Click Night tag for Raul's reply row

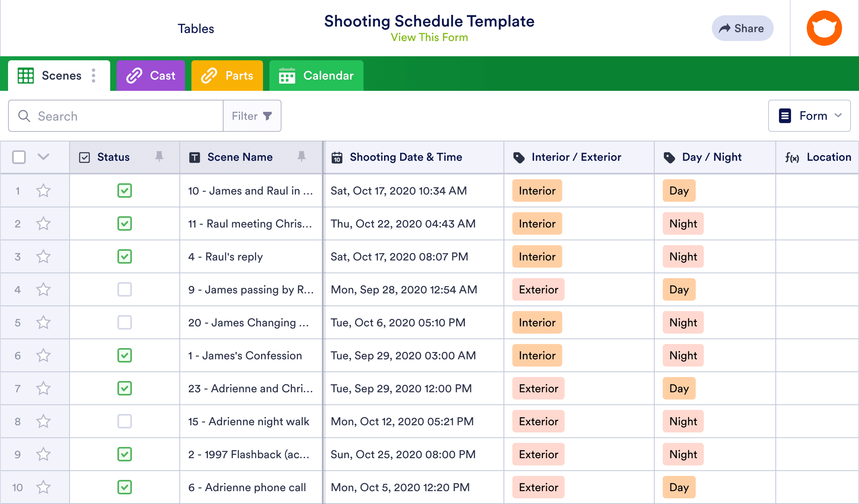click(683, 256)
